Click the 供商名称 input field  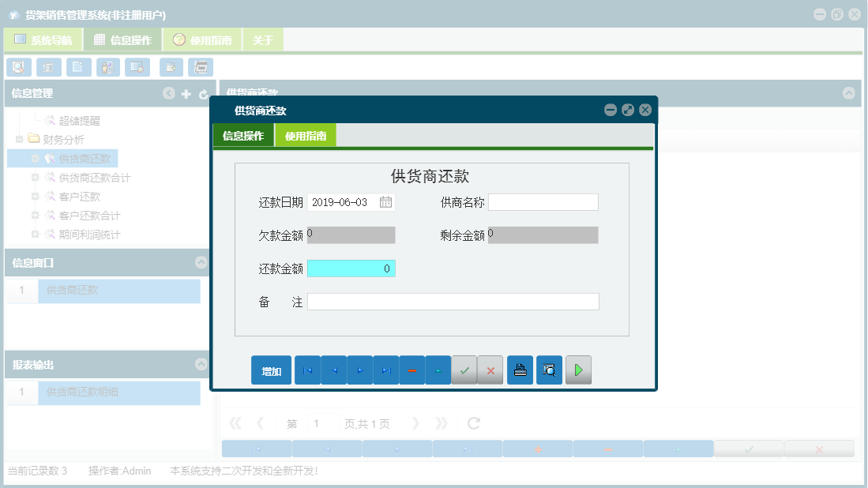tap(543, 202)
